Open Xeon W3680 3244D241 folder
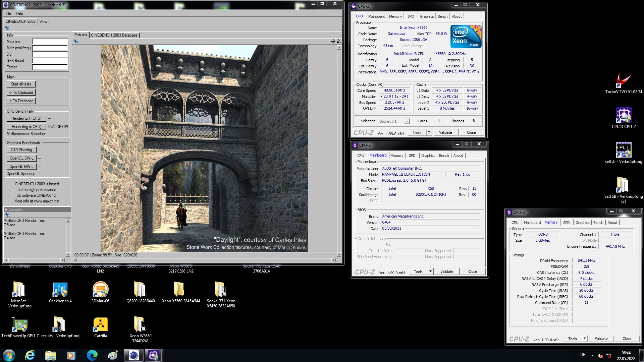This screenshot has width=644, height=362. click(x=140, y=329)
